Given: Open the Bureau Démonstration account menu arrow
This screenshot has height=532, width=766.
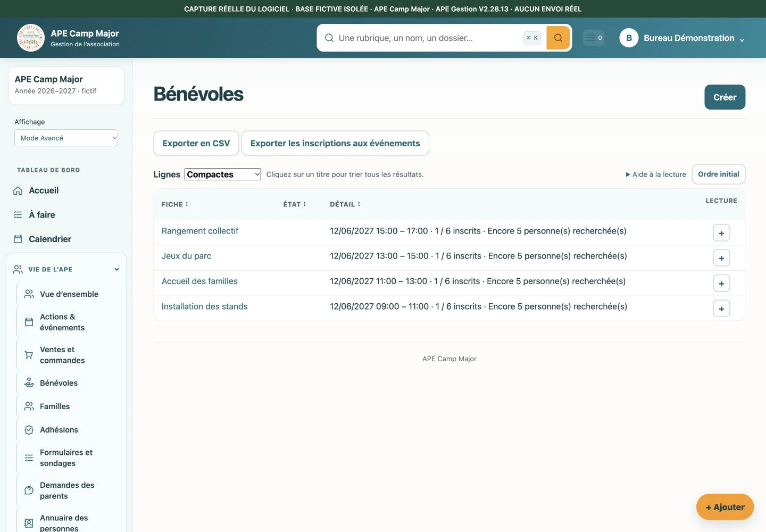Looking at the screenshot, I should point(742,40).
